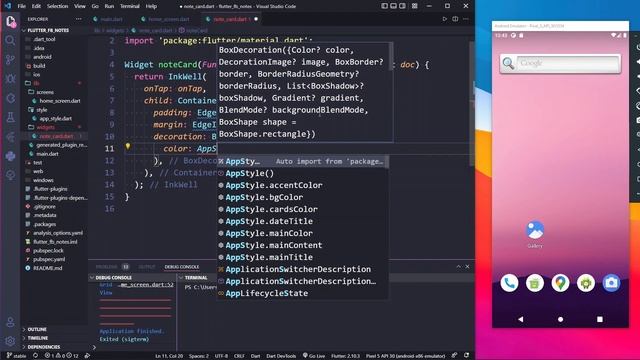The width and height of the screenshot is (640, 360).
Task: Maximize the bottom panel with chevron
Action: 458,267
